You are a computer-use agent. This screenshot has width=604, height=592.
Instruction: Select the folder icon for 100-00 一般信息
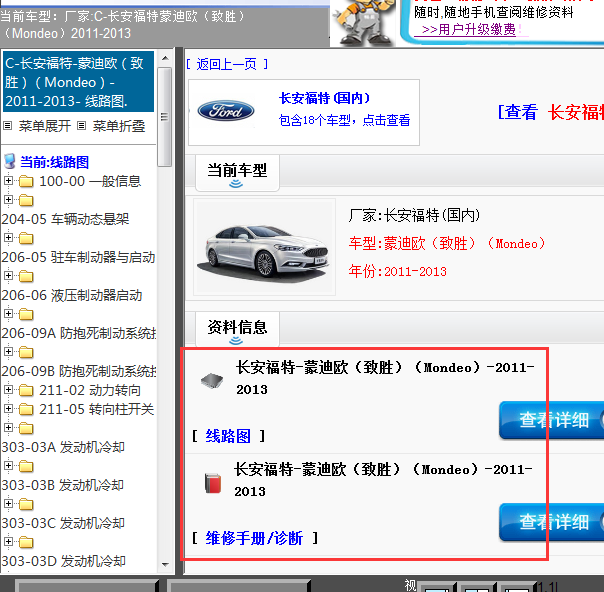pos(26,181)
